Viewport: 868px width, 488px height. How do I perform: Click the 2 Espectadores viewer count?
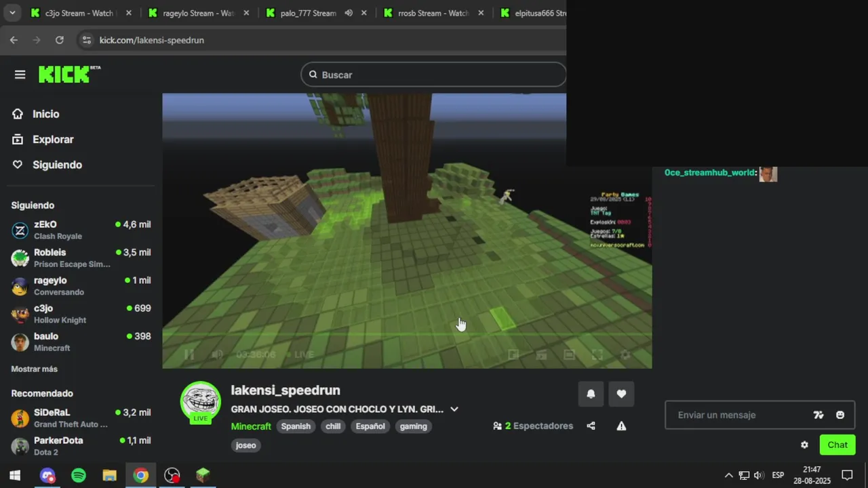[534, 426]
